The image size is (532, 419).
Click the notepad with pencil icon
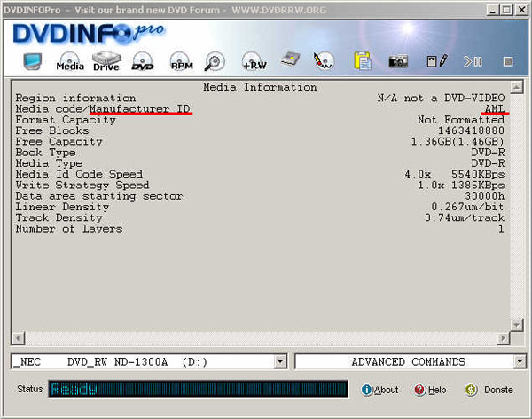click(437, 61)
